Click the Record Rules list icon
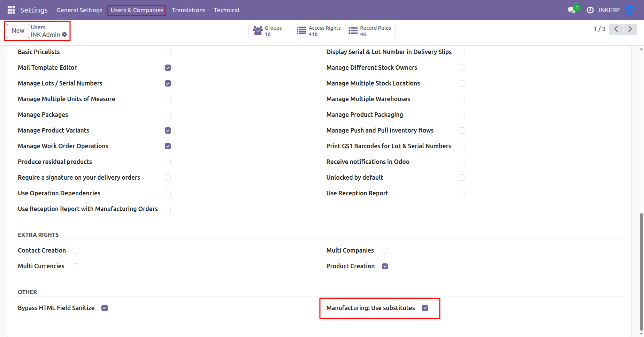Screen dimensions: 644x337 tap(353, 31)
